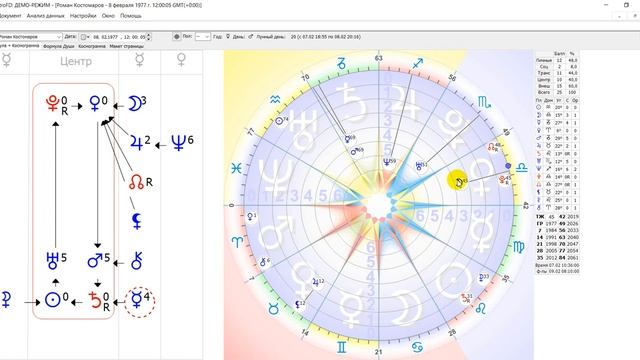Click the Pluto glyph in the soul formula
Image resolution: width=640 pixels, height=360 pixels.
[53, 104]
